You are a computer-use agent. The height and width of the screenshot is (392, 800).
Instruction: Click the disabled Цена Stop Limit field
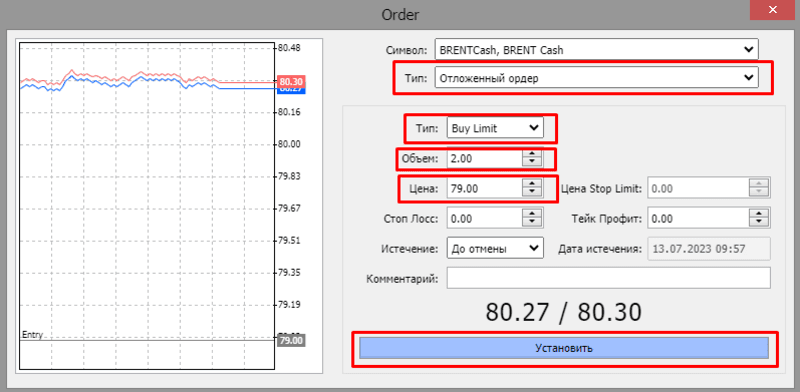[698, 188]
